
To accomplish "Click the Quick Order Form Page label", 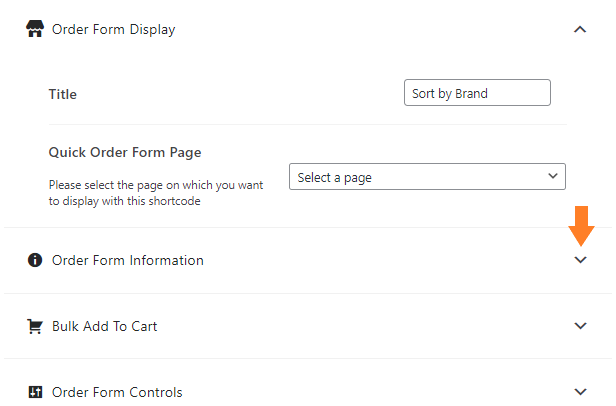I will [125, 152].
